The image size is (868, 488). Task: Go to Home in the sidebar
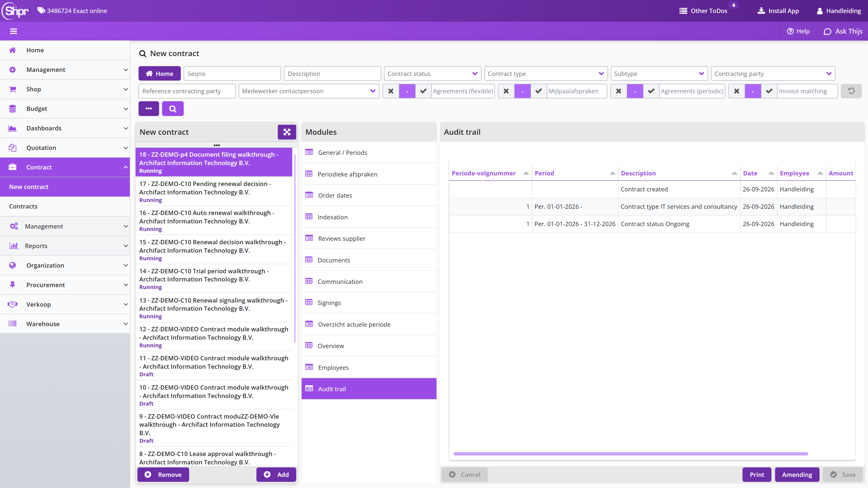[x=65, y=50]
